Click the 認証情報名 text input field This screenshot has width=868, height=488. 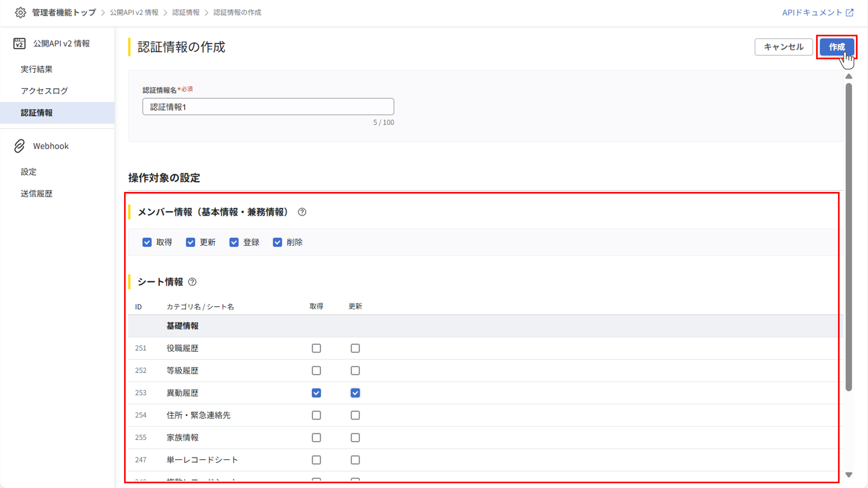(x=268, y=107)
